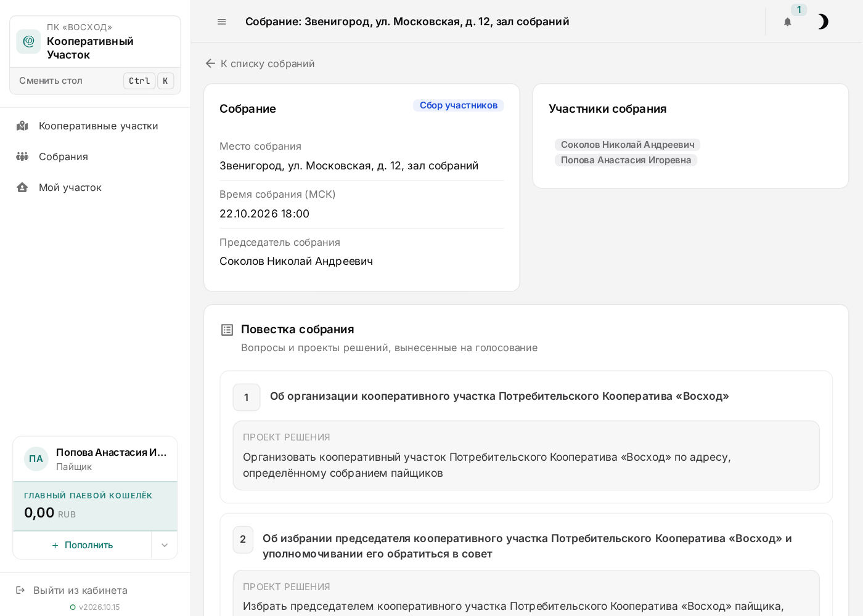Image resolution: width=863 pixels, height=616 pixels.
Task: Expand the wallet dropdown chevron
Action: pos(165,545)
